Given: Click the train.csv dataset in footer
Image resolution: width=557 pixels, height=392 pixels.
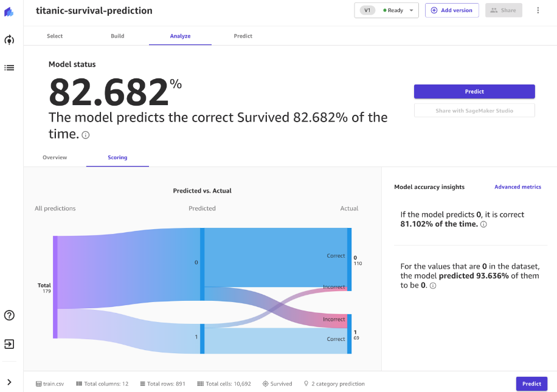Looking at the screenshot, I should pyautogui.click(x=52, y=384).
